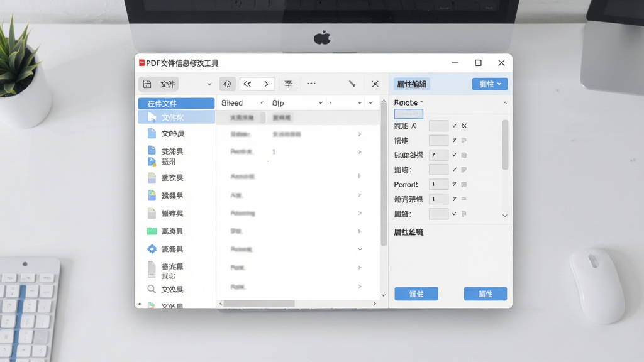This screenshot has height=362, width=644.
Task: Open the blue dropdown button in the properties header
Action: (x=490, y=84)
